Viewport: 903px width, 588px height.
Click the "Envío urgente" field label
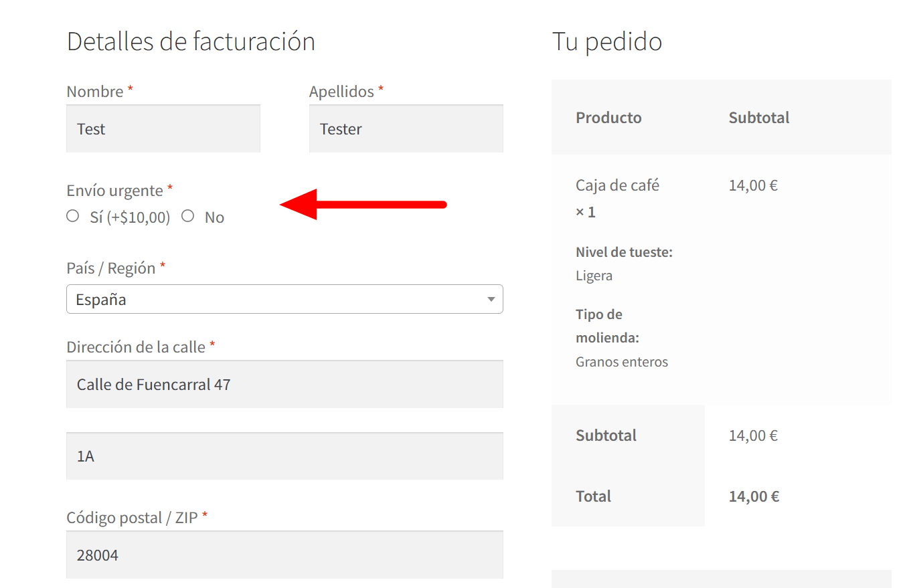(114, 191)
